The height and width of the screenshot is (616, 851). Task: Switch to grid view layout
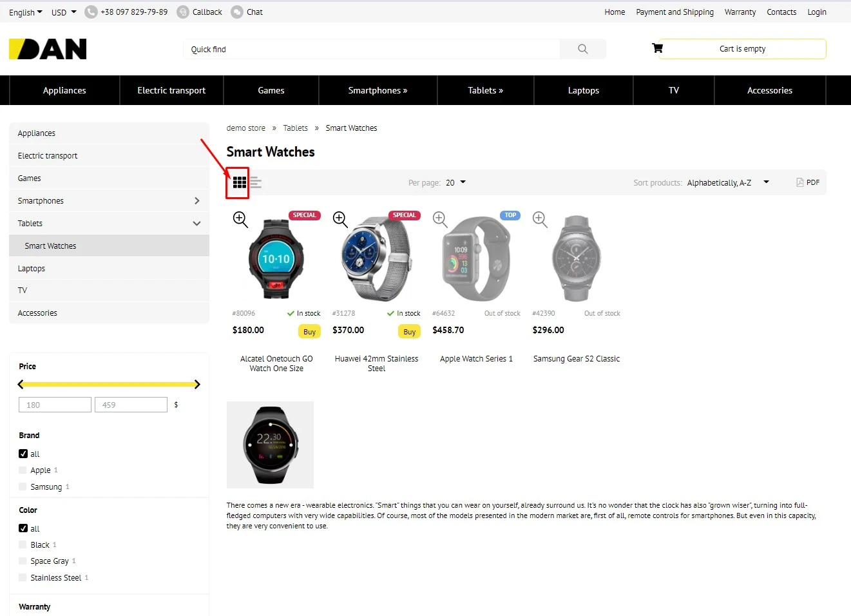[239, 182]
